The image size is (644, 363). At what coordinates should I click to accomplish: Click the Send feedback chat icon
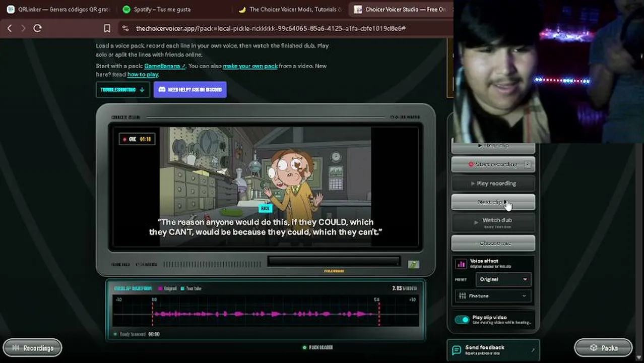(456, 350)
